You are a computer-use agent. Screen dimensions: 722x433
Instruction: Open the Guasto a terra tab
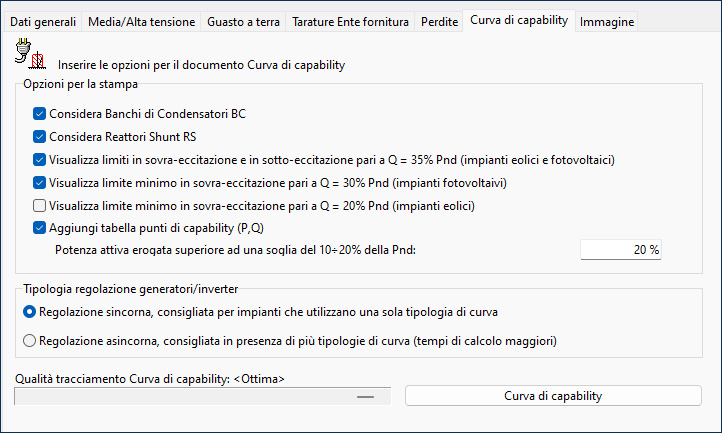tap(243, 22)
